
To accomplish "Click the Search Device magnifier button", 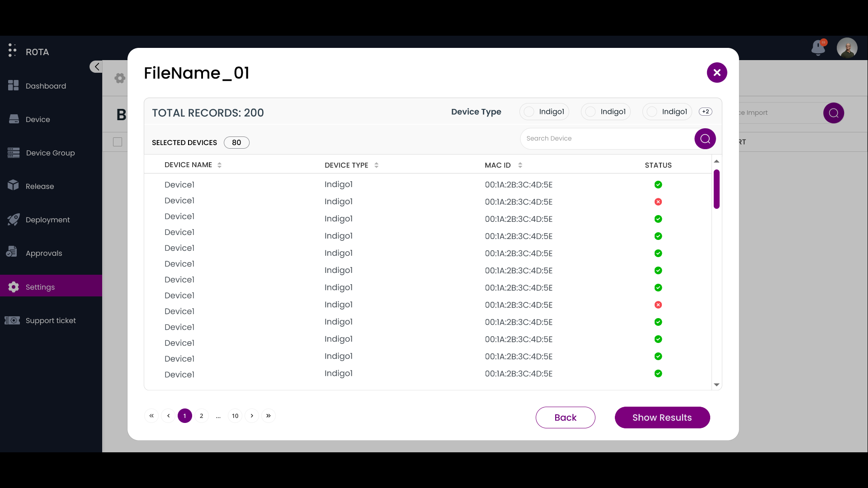I will click(705, 139).
